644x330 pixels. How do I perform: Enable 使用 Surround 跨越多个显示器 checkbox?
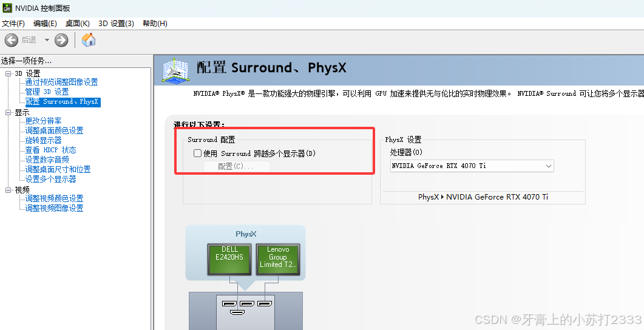pos(197,153)
